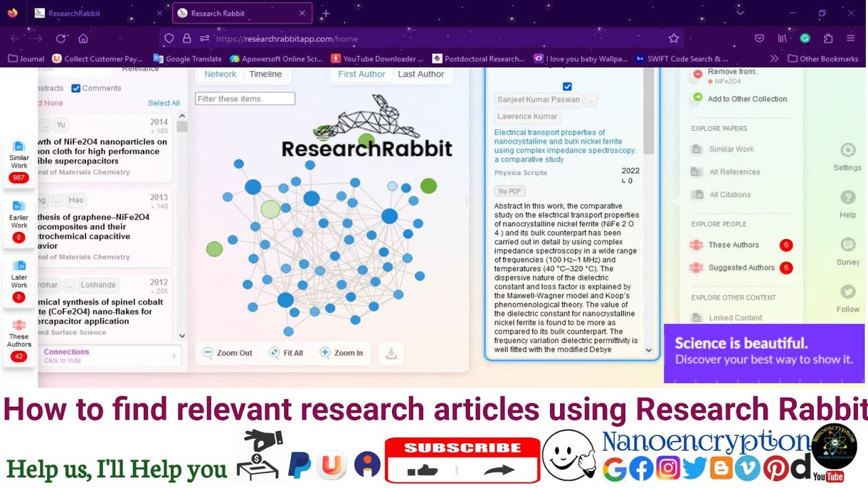Open the YouTube Downloader bookmark
The width and height of the screenshot is (868, 488).
[x=377, y=59]
